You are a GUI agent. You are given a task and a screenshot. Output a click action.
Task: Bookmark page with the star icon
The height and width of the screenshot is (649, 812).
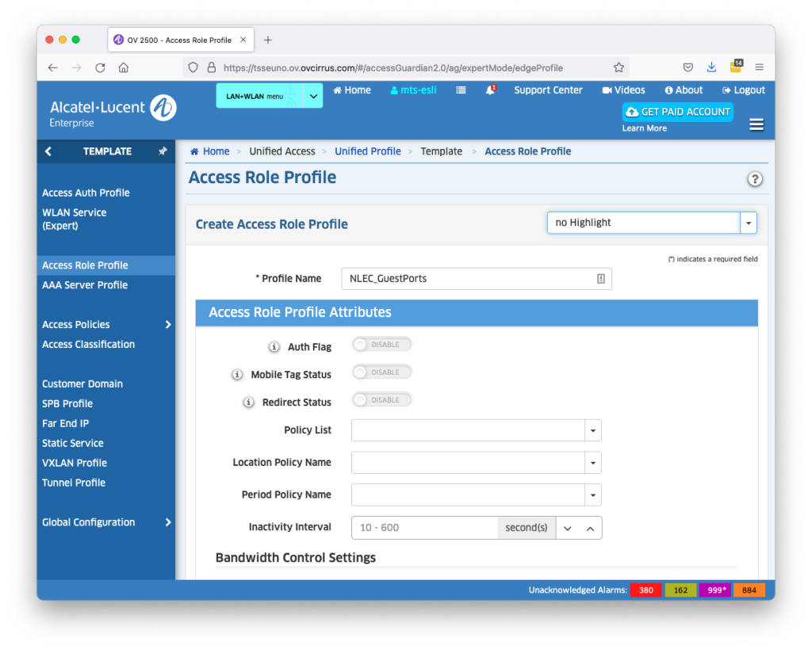619,67
